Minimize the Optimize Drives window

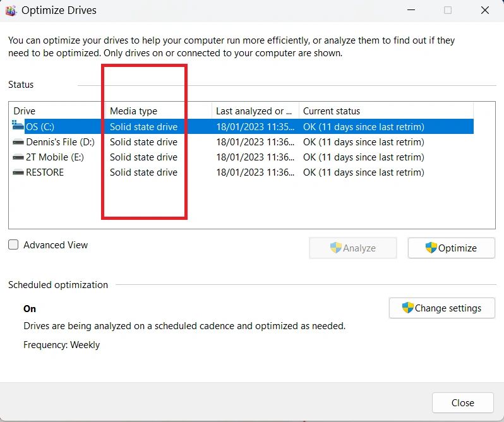pyautogui.click(x=411, y=11)
